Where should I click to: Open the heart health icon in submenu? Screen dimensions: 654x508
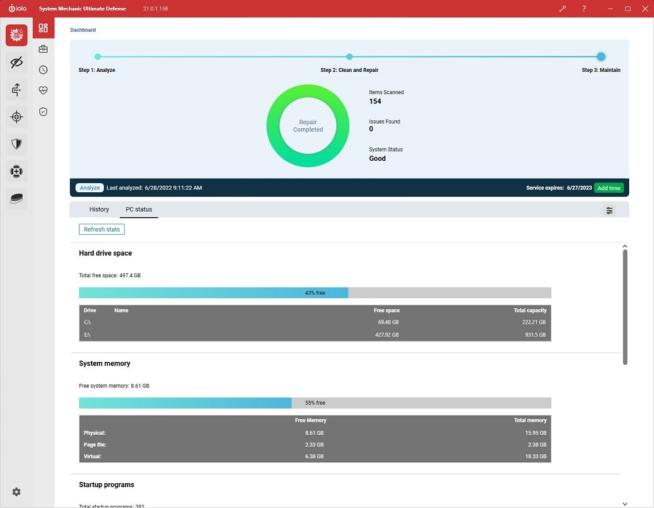click(x=43, y=90)
